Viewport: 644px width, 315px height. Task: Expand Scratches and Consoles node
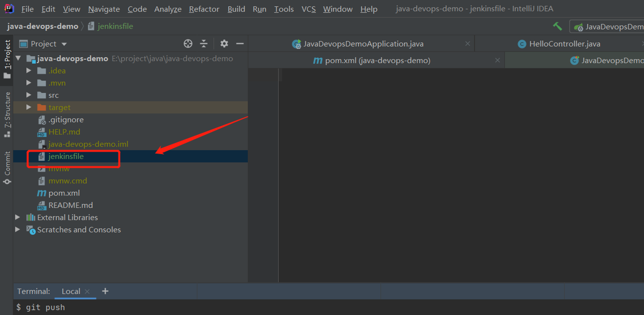18,229
